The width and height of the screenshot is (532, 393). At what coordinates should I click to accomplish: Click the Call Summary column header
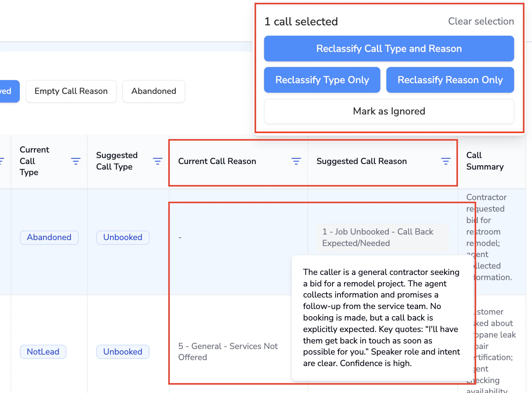[485, 161]
